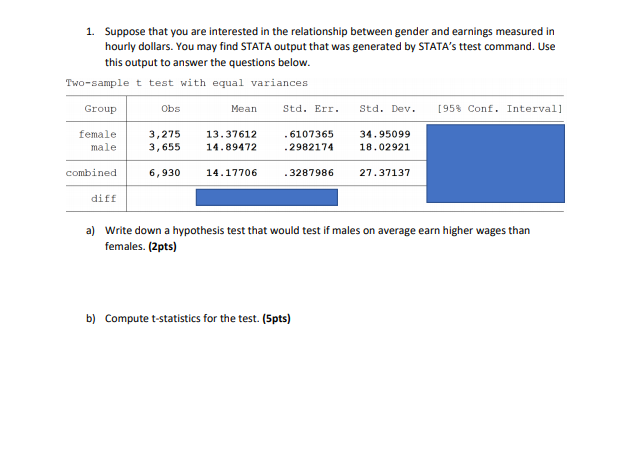Click the Std. Dev. column header

click(387, 108)
